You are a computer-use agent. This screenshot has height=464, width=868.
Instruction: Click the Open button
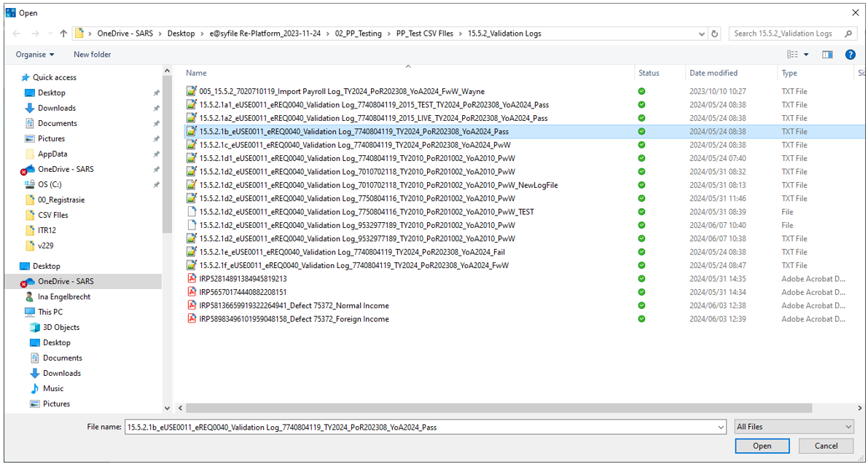pyautogui.click(x=762, y=446)
